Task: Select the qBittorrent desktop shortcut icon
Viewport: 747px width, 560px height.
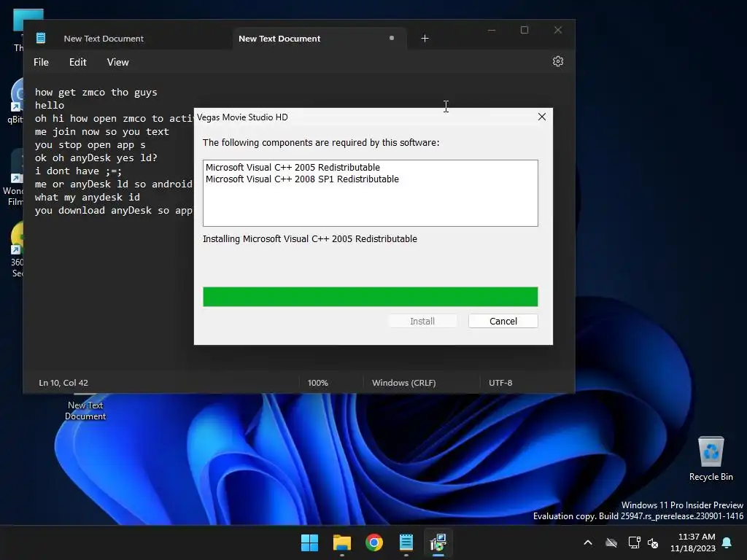Action: click(16, 101)
